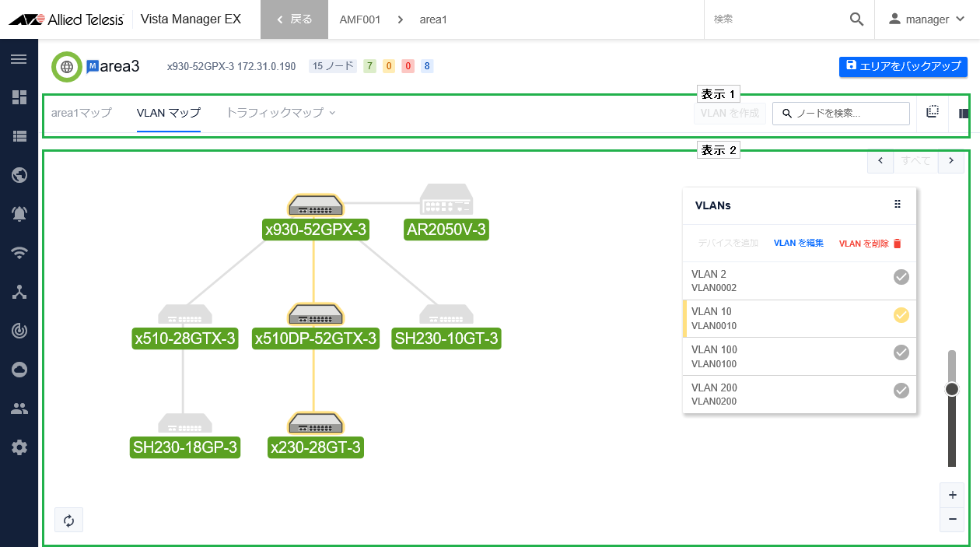Click the VLAN を削除 link
The image size is (980, 547).
coord(870,244)
